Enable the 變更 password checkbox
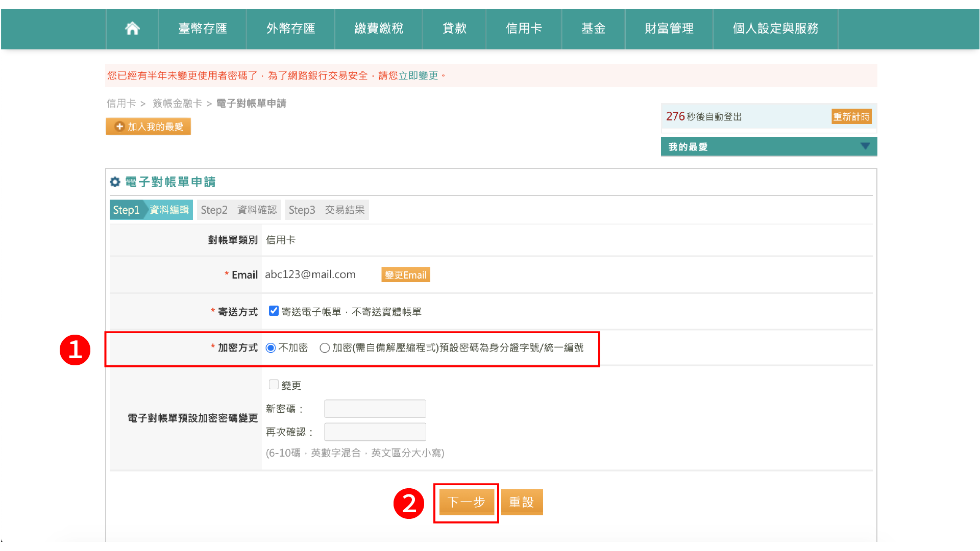The image size is (980, 551). pos(274,385)
